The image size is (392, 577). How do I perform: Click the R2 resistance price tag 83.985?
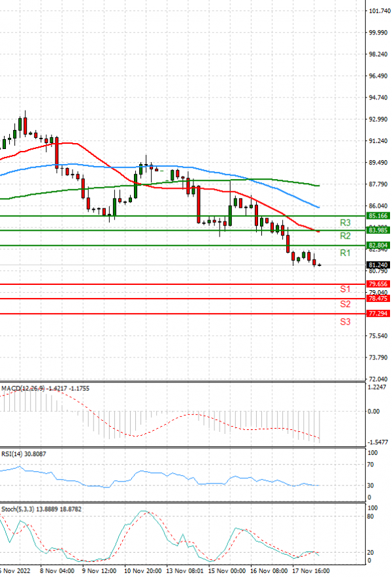pos(378,231)
